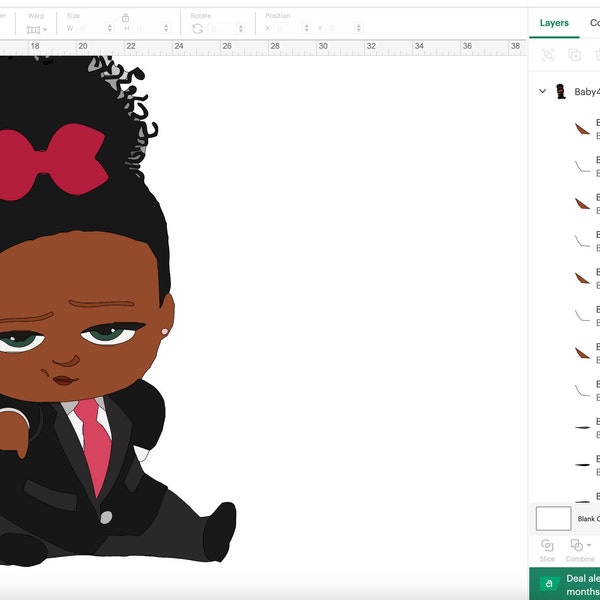Image resolution: width=600 pixels, height=600 pixels.
Task: Select the gray jacket button on canvas
Action: 106,517
